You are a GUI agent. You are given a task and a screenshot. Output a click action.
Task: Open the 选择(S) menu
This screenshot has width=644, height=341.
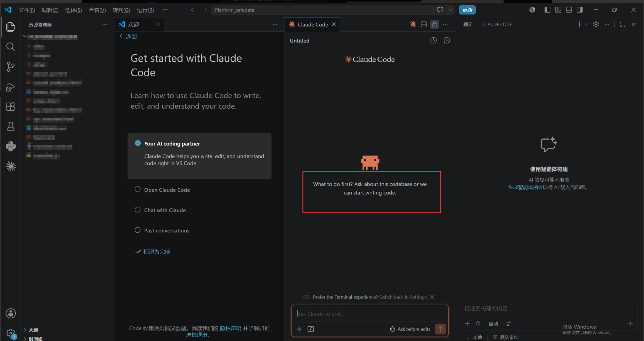[73, 10]
